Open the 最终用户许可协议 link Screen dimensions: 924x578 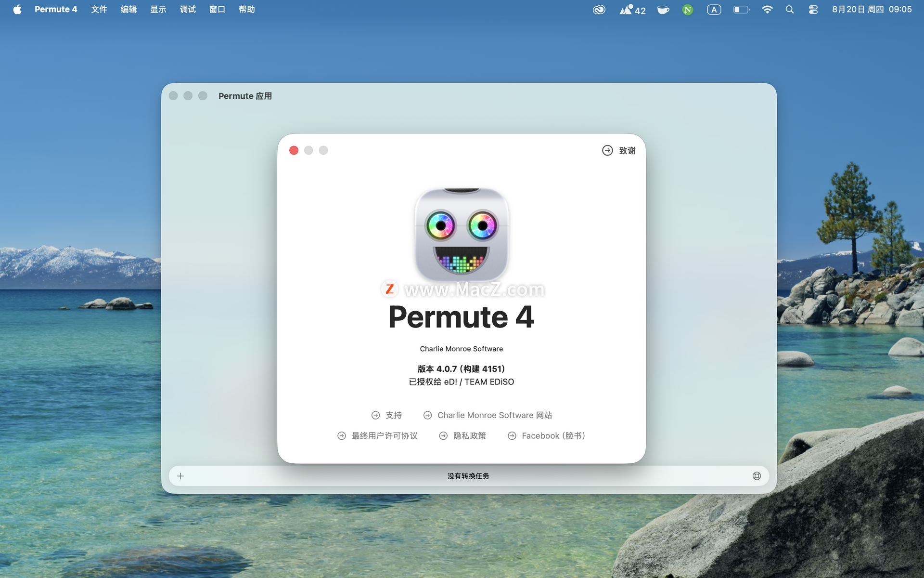(377, 436)
